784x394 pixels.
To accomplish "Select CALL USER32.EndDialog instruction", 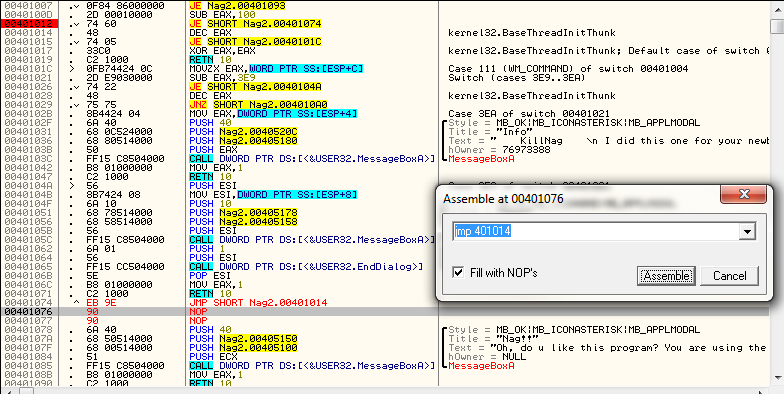I will pos(306,266).
